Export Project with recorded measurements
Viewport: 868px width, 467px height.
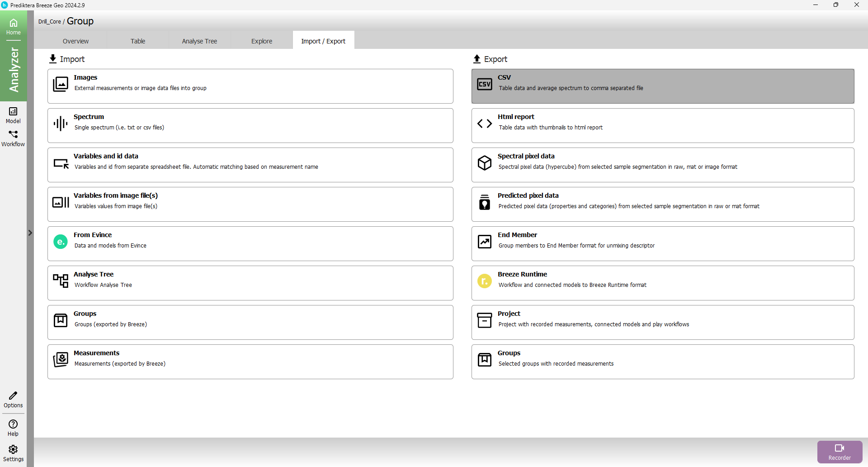[x=662, y=322]
